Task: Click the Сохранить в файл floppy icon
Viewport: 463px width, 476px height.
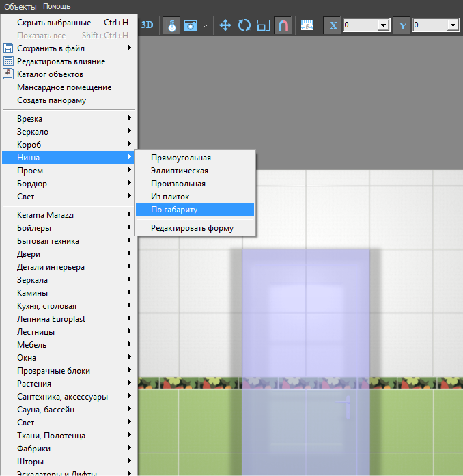Action: 8,48
